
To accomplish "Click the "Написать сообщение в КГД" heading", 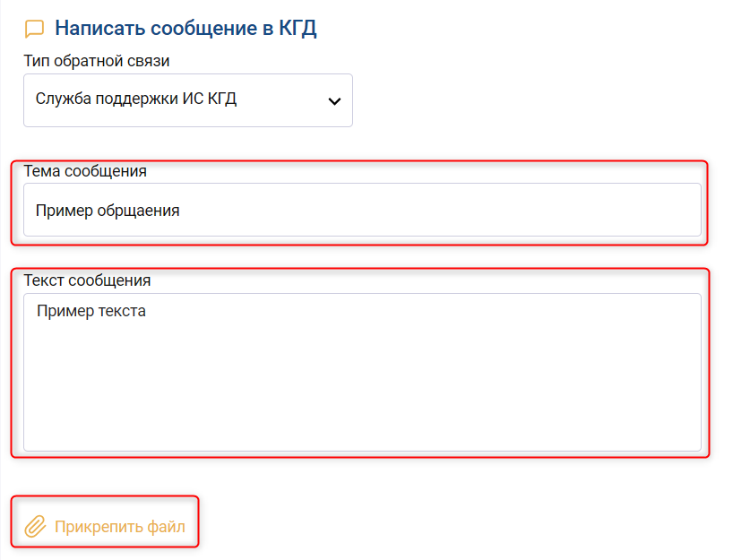I will coord(185,29).
